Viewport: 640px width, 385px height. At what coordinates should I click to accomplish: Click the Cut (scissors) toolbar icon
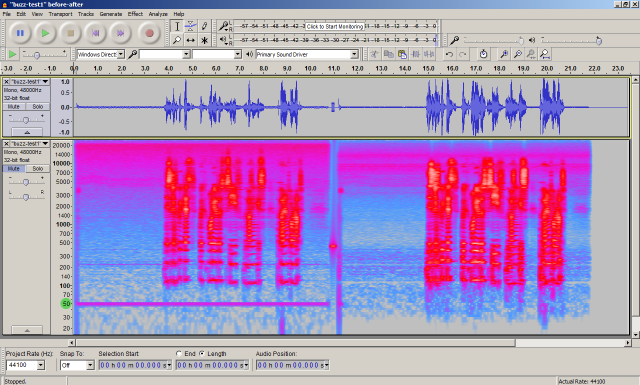[375, 54]
